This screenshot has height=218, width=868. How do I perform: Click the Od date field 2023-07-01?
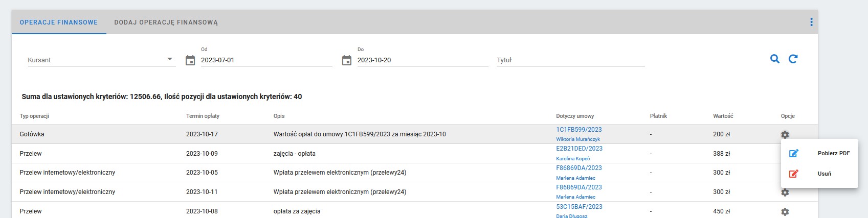click(266, 60)
